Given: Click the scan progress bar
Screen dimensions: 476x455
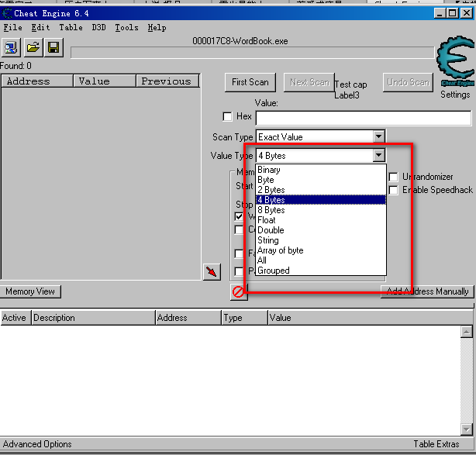Looking at the screenshot, I should 252,53.
